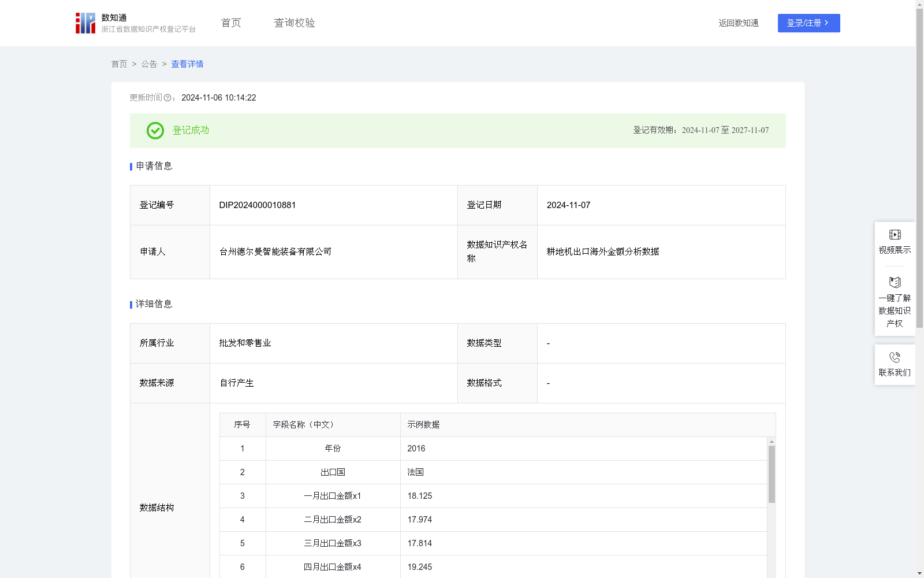Click the arrow icon inside 登录/注册 button
The height and width of the screenshot is (578, 924).
826,23
